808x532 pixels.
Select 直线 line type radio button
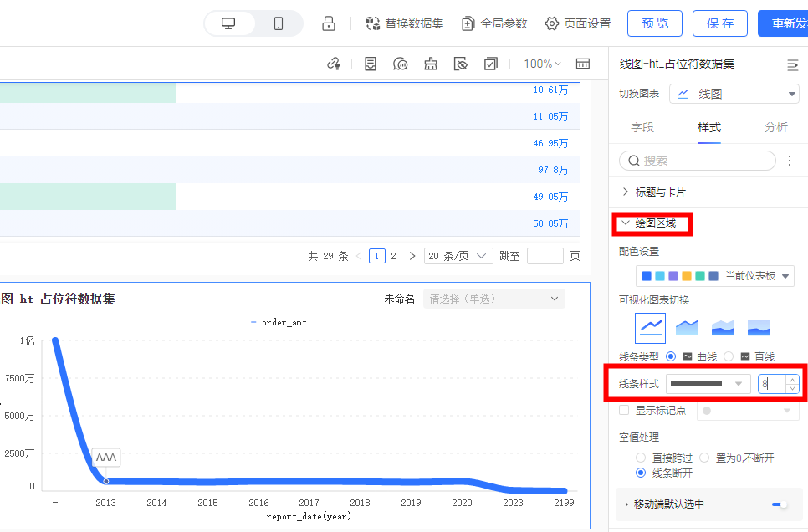pyautogui.click(x=729, y=356)
